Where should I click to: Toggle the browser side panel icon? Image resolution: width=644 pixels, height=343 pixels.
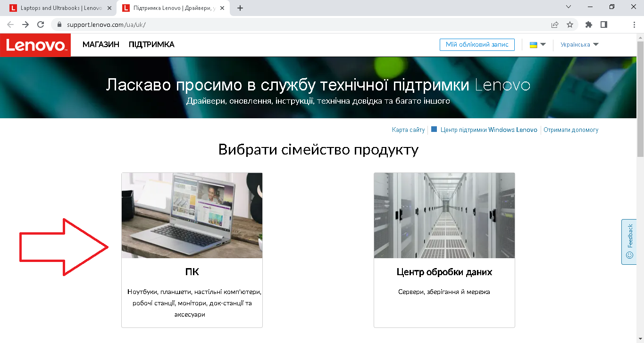point(603,24)
